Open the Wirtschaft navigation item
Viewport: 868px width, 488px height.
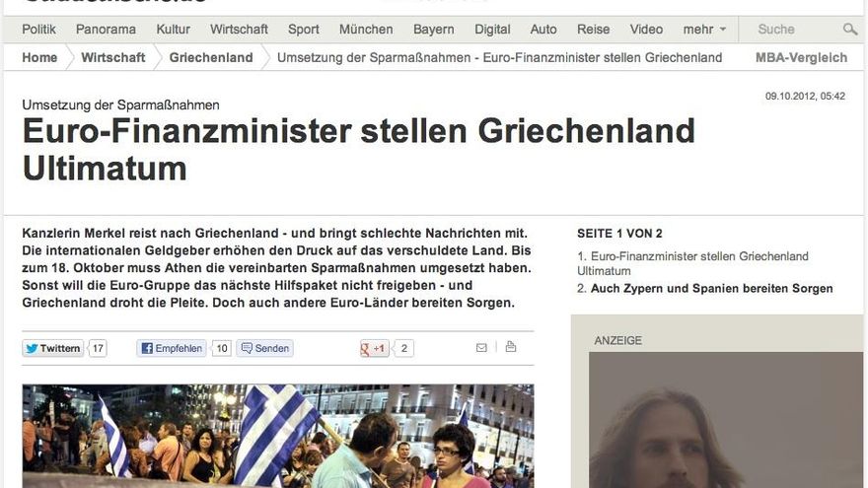click(239, 30)
